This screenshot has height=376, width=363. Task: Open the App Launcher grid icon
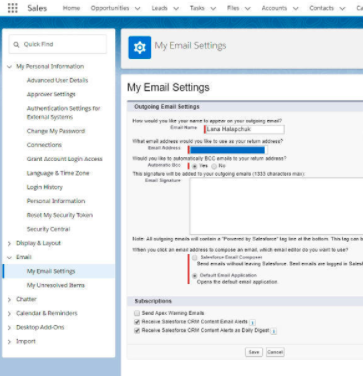(x=12, y=8)
